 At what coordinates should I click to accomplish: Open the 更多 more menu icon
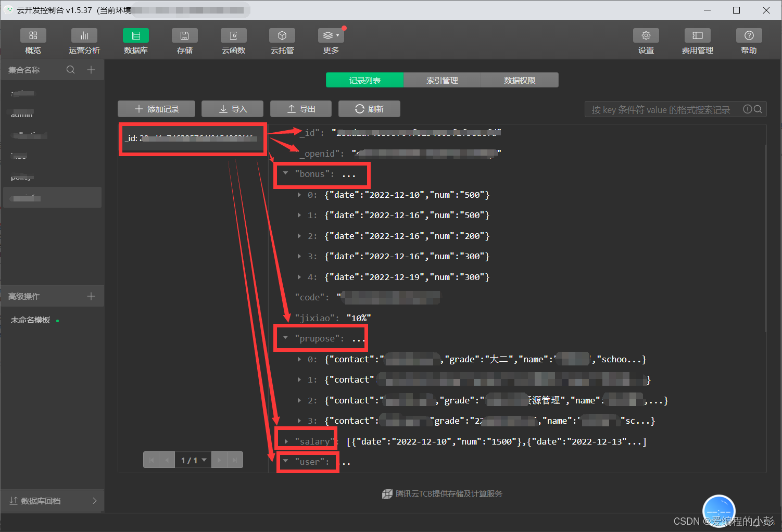(x=331, y=35)
